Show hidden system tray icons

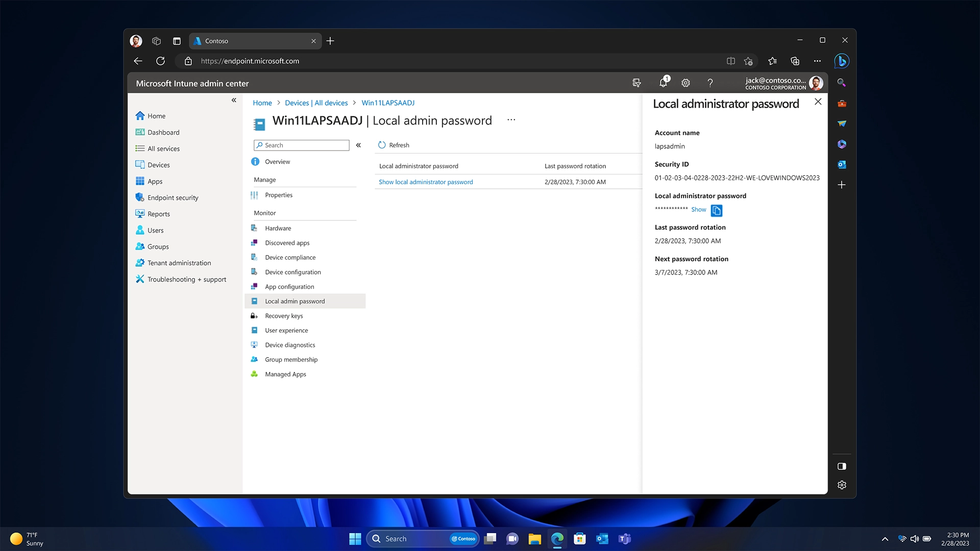[885, 539]
